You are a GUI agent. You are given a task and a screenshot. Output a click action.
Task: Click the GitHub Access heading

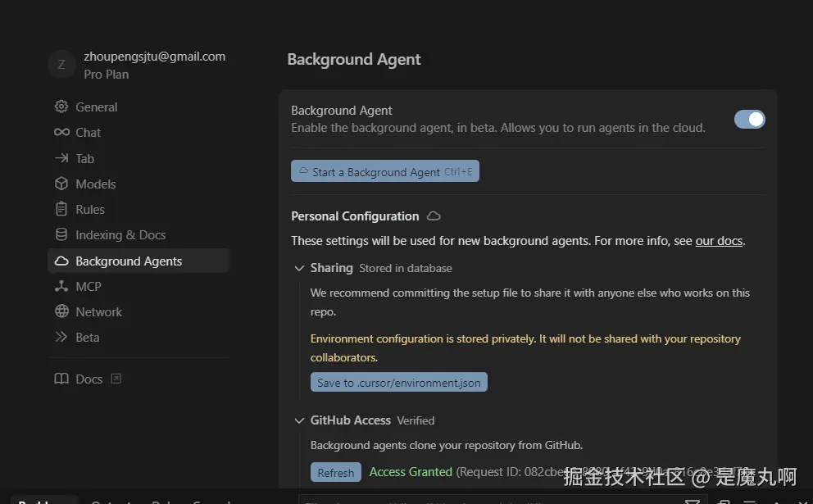tap(351, 420)
